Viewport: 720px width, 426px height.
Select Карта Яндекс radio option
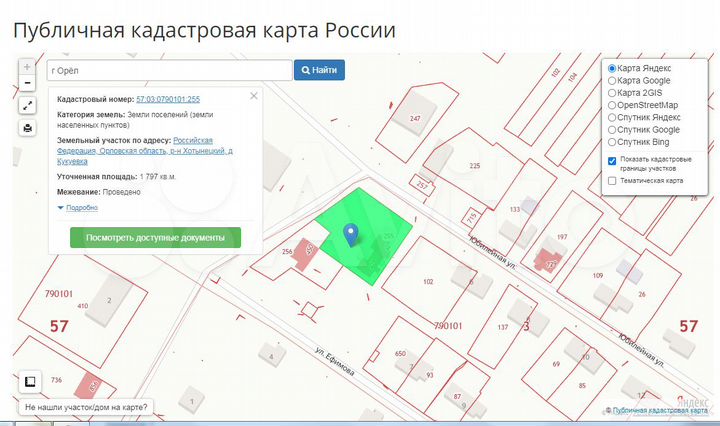[612, 68]
